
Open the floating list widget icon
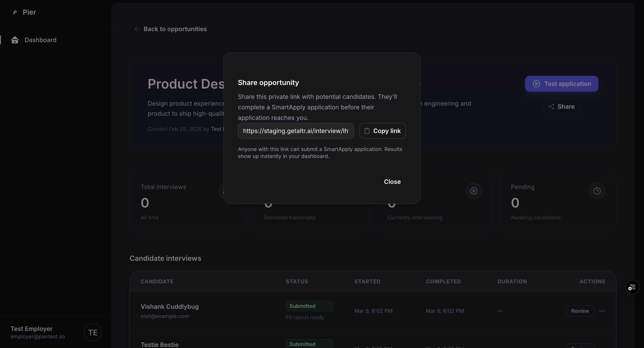point(632,287)
